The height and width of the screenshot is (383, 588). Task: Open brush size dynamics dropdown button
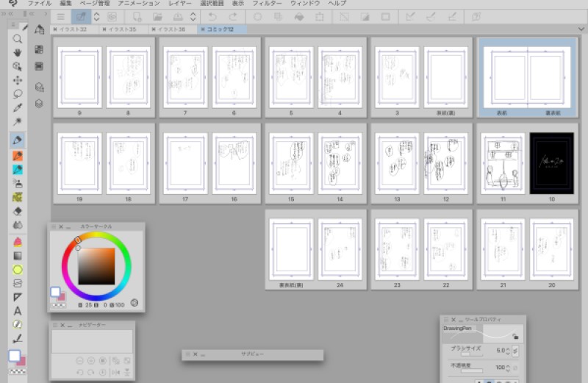pos(515,351)
